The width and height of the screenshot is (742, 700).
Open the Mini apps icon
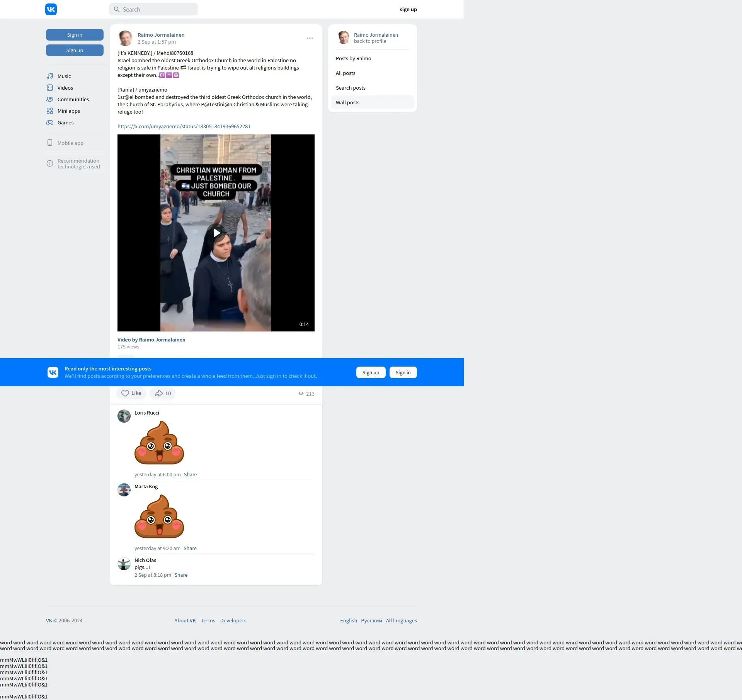coord(50,111)
